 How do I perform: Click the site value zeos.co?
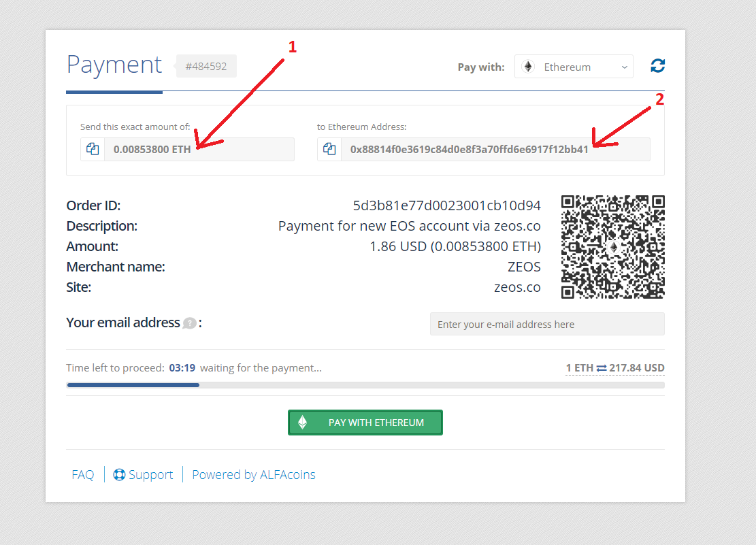click(517, 287)
